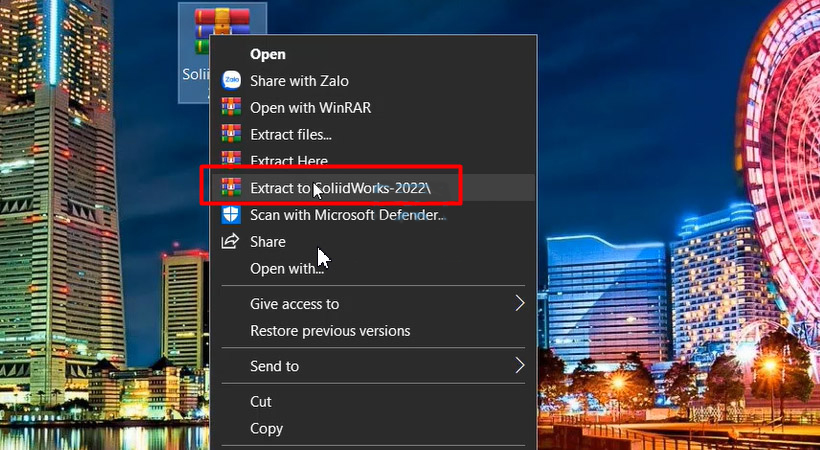Click the Share arrow icon
Viewport: 820px width, 450px height.
(231, 241)
